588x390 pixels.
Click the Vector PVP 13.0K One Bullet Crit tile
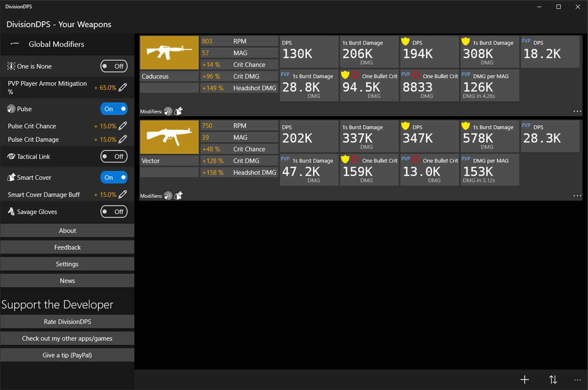(x=429, y=170)
